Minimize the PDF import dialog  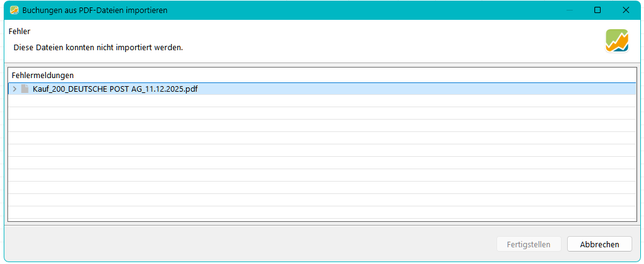pyautogui.click(x=569, y=11)
